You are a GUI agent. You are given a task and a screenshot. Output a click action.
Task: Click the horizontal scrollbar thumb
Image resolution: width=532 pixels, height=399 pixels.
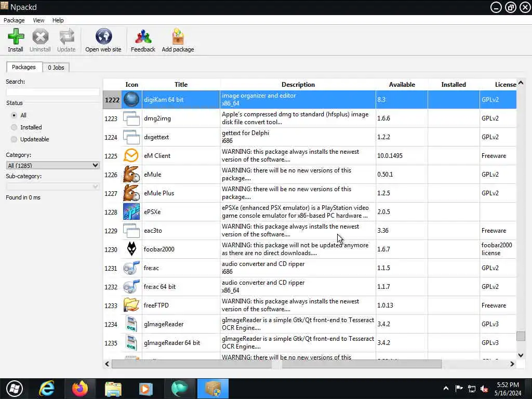coord(276,364)
